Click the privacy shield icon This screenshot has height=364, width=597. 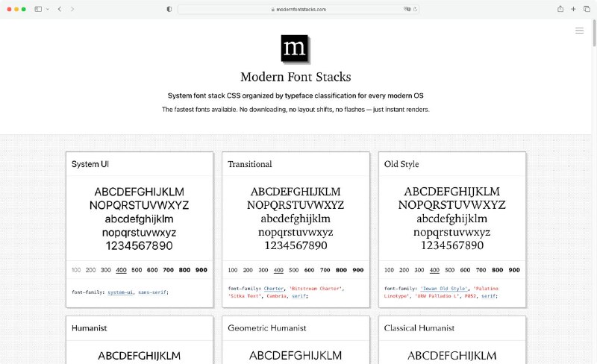(x=169, y=9)
